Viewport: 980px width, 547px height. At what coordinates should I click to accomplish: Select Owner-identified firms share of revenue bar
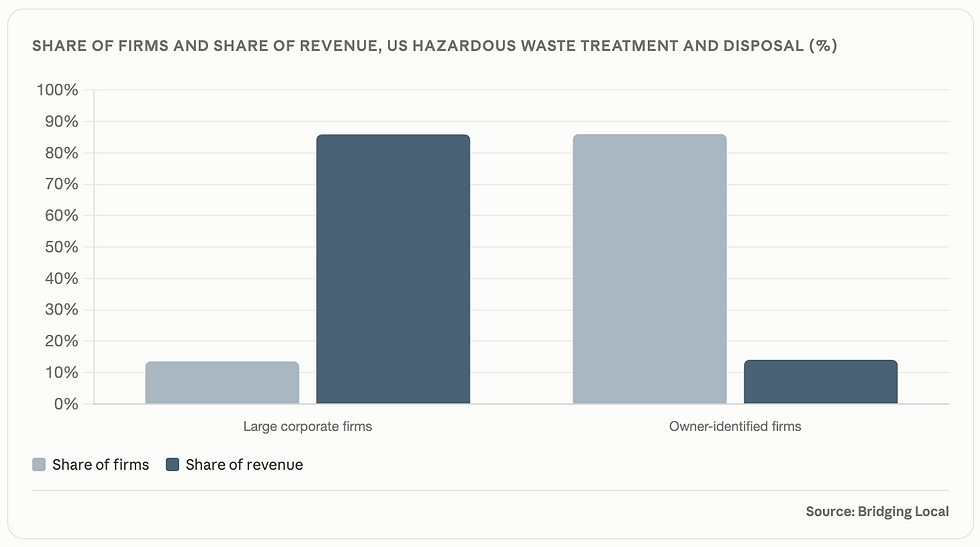coord(821,382)
